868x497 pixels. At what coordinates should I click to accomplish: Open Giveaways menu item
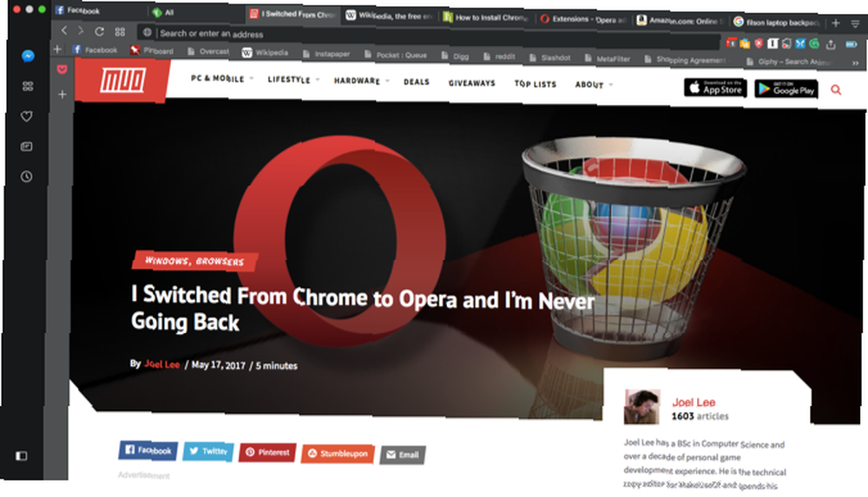tap(471, 83)
